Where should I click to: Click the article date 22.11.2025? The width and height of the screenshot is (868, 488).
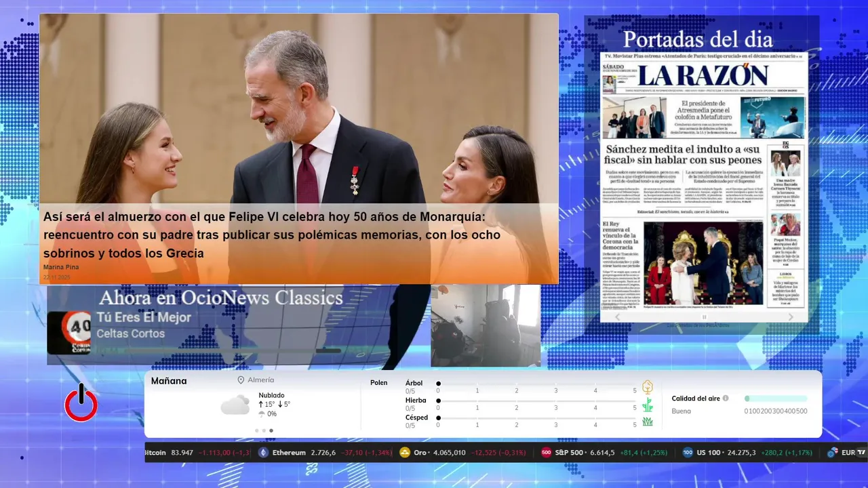pyautogui.click(x=57, y=277)
